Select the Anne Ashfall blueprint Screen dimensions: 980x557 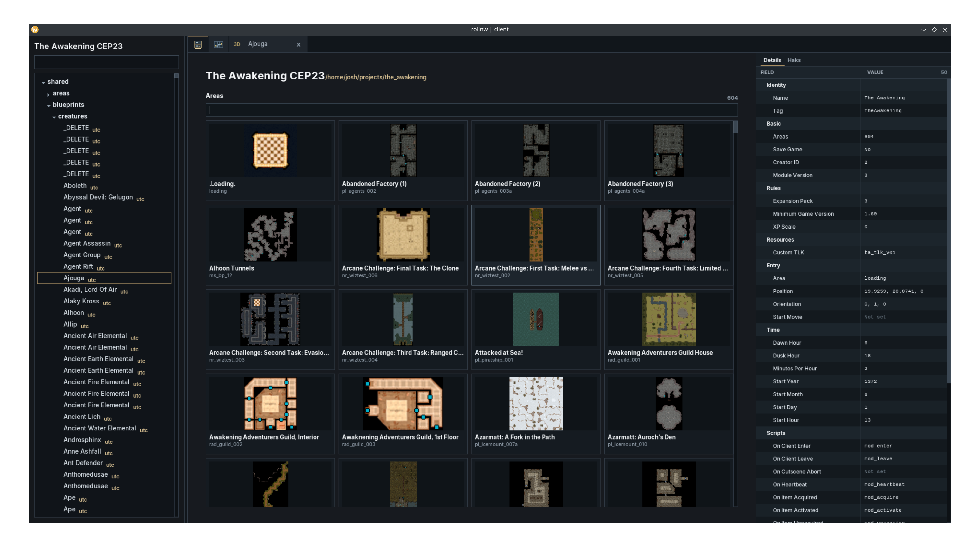pyautogui.click(x=104, y=451)
